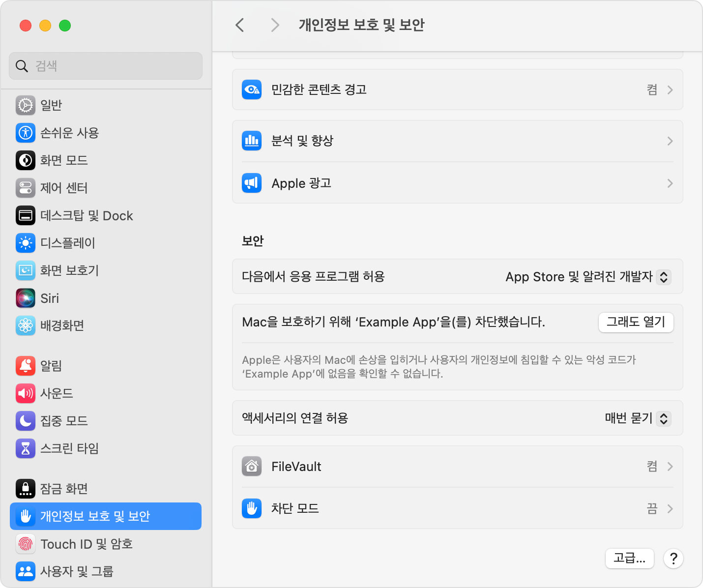
Task: Open 배경화면 wallpaper flower icon
Action: click(26, 325)
